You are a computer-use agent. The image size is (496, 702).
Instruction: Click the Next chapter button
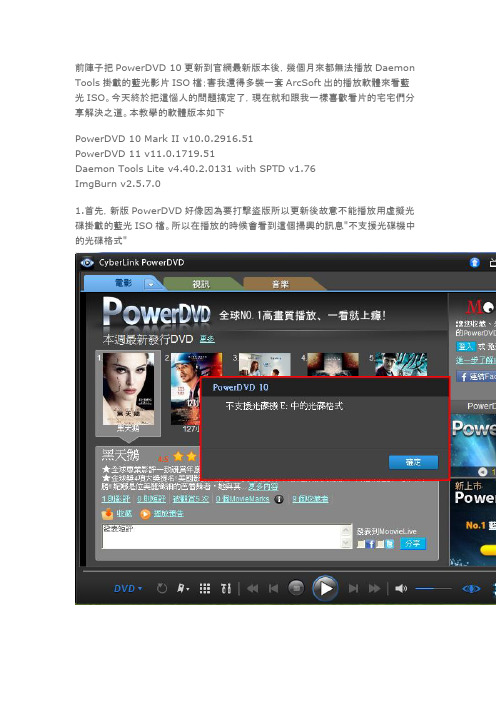click(x=354, y=589)
